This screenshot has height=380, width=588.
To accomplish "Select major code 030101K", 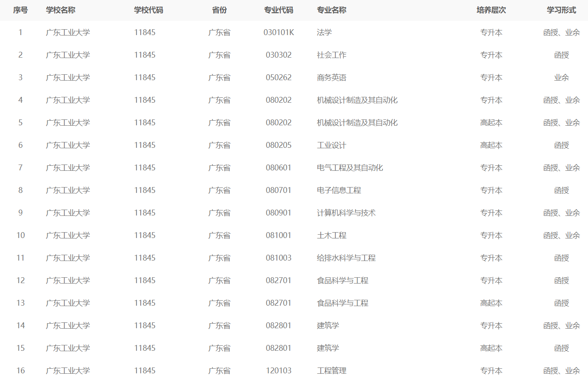I will (x=279, y=33).
